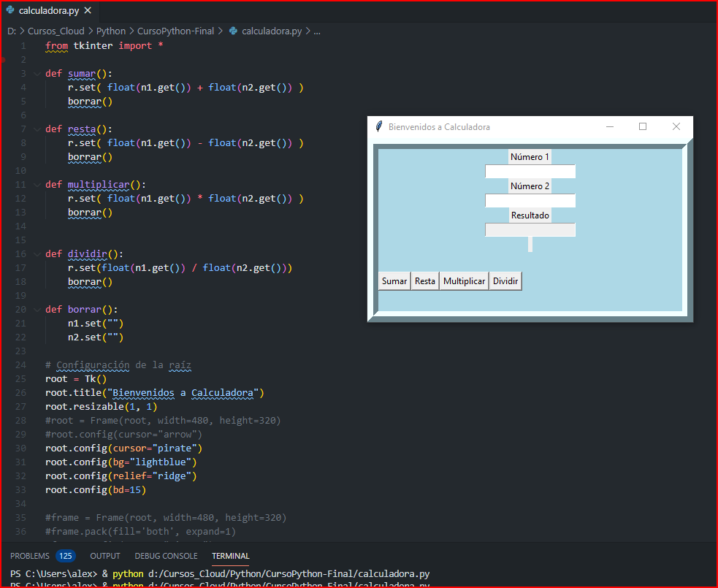This screenshot has height=588, width=718.
Task: Switch to the OUTPUT panel tab
Action: point(105,556)
